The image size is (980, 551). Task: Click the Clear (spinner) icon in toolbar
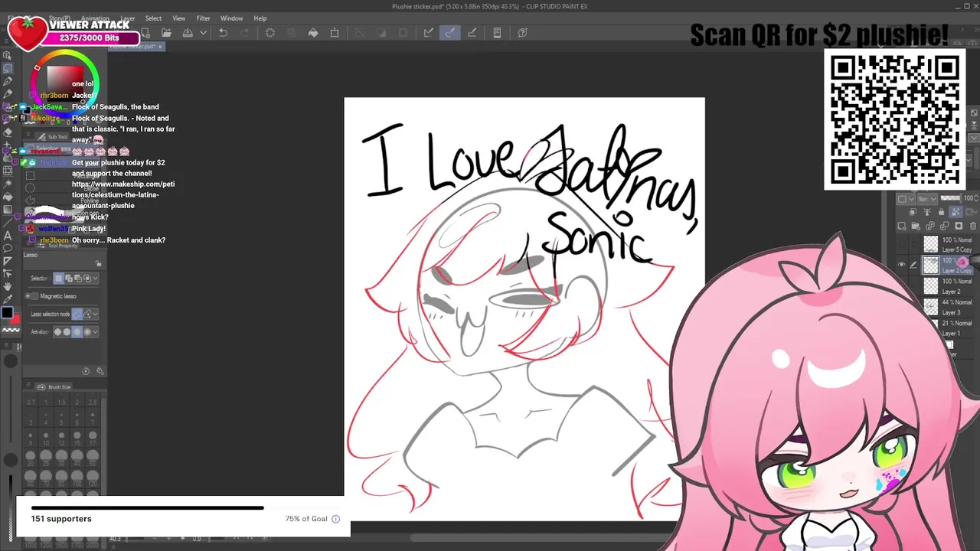(270, 32)
